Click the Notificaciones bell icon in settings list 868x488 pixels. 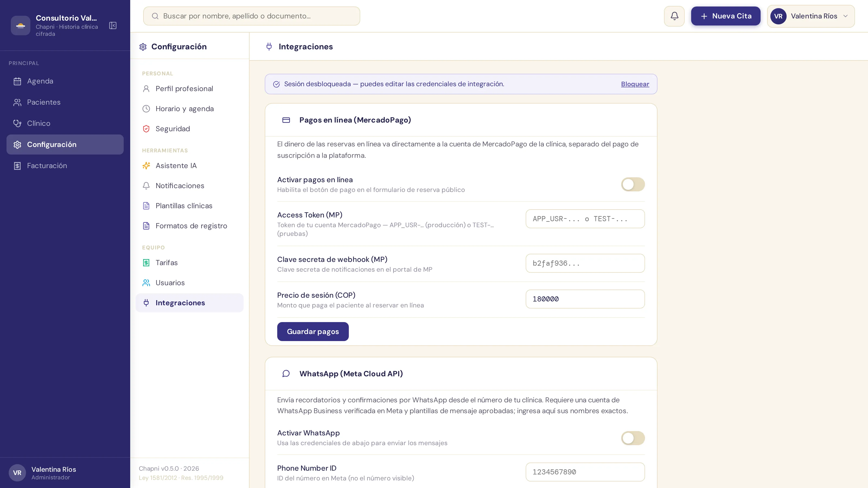point(146,185)
